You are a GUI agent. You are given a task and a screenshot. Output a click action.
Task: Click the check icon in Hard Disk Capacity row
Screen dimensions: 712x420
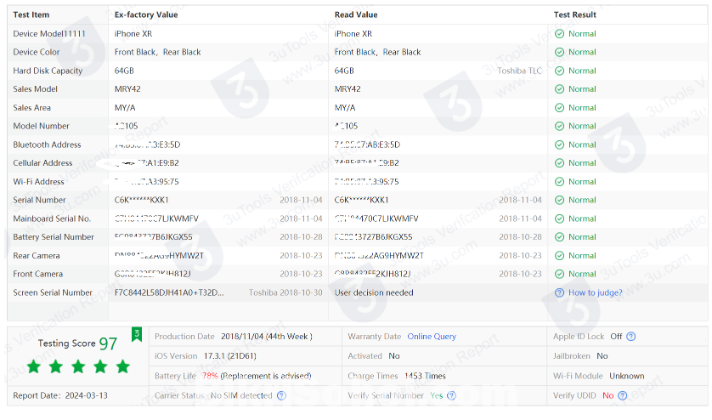coord(559,71)
